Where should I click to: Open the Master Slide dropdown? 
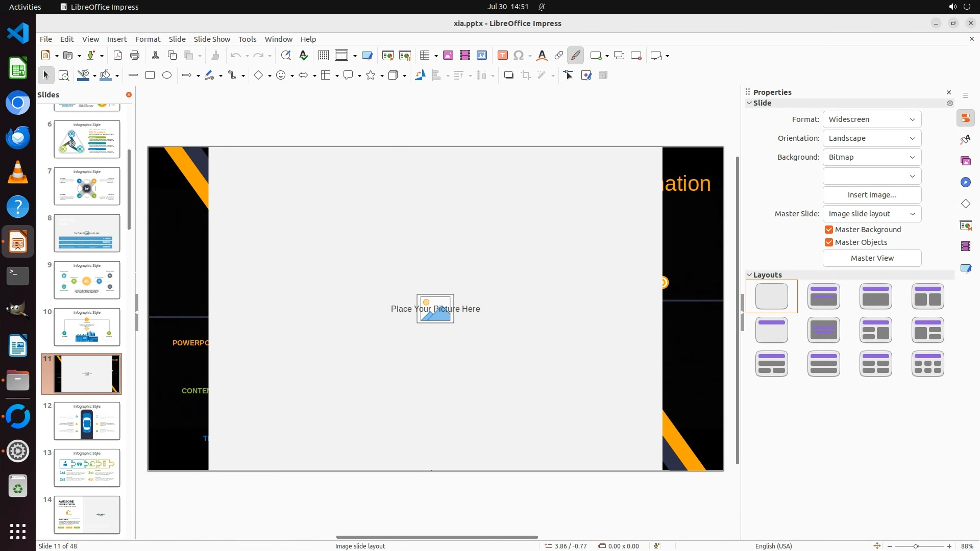pos(872,214)
